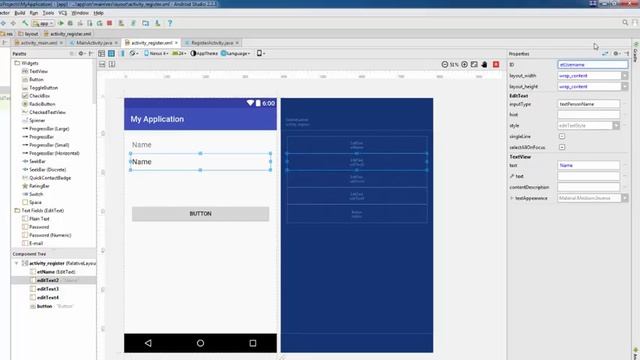The width and height of the screenshot is (640, 360).
Task: Click the layout breadcrumb folder
Action: pyautogui.click(x=28, y=34)
